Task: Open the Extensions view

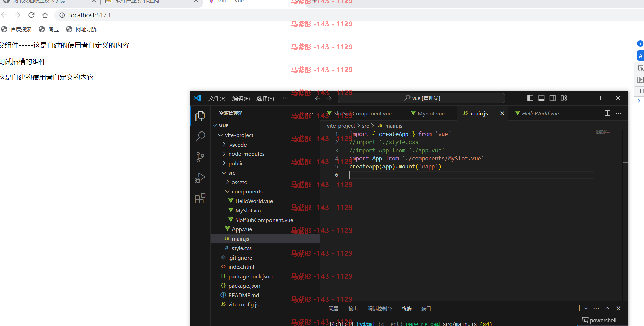Action: (200, 198)
